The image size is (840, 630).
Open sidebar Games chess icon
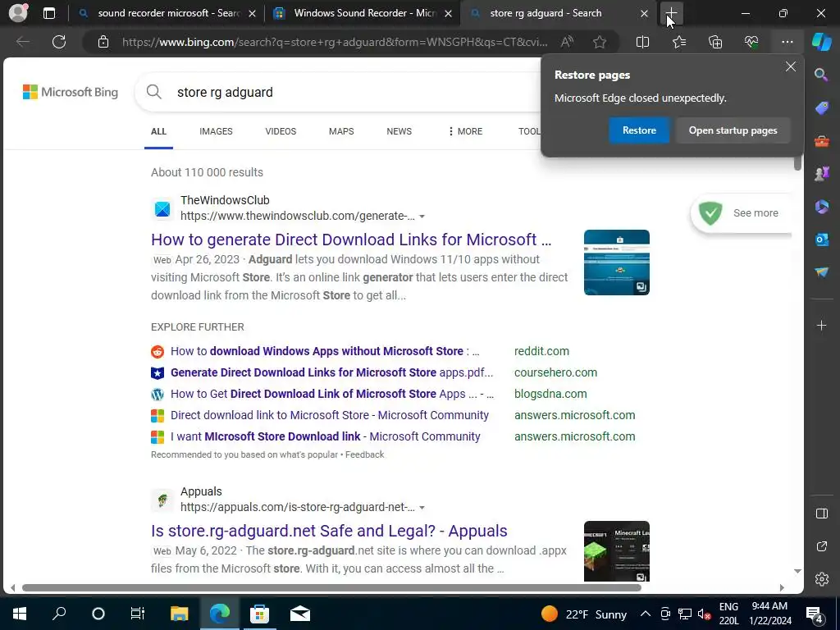pos(821,174)
